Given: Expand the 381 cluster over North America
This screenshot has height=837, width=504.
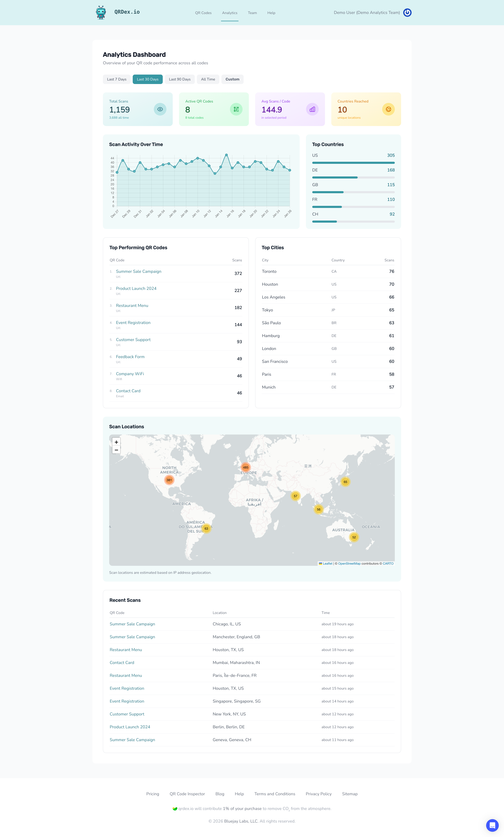Looking at the screenshot, I should [x=169, y=480].
